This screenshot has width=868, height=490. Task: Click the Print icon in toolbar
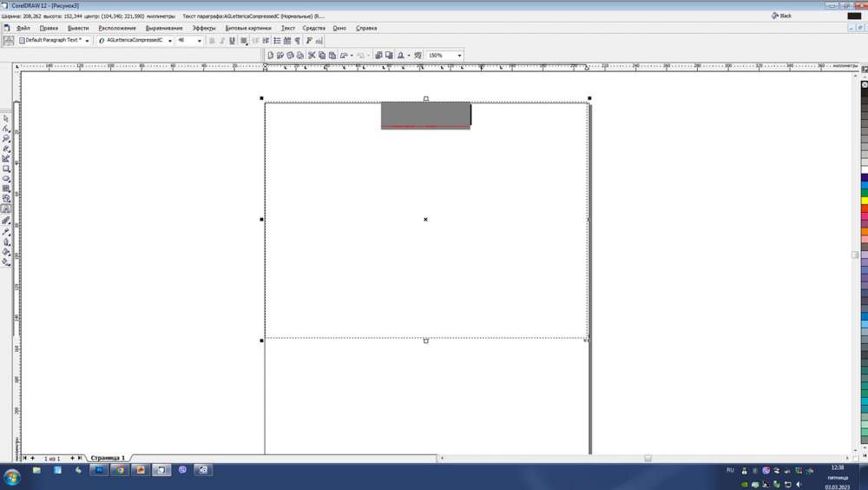click(299, 56)
